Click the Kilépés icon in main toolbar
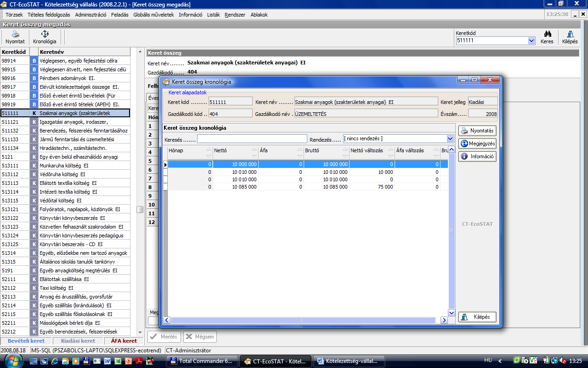This screenshot has height=368, width=588. tap(570, 37)
